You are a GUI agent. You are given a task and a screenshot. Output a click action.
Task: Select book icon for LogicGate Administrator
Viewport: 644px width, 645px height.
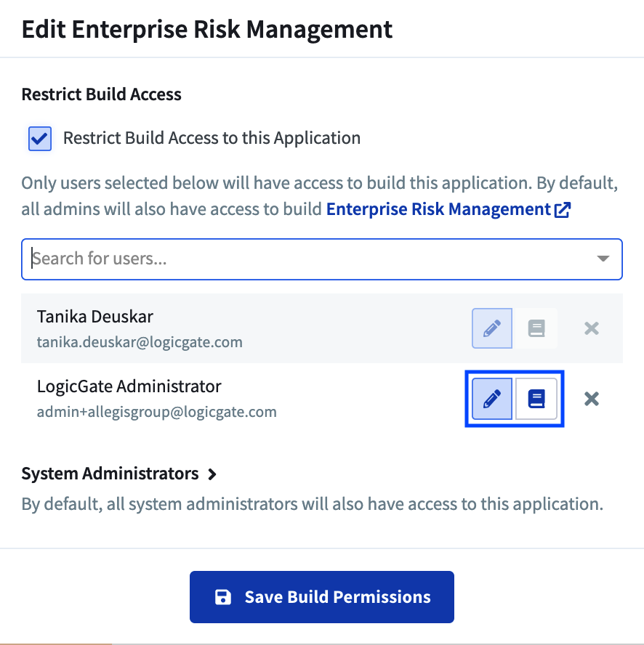tap(536, 399)
